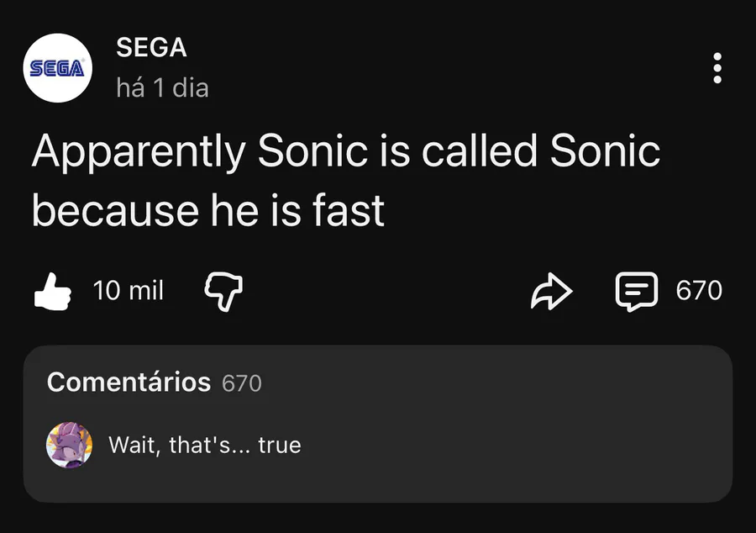Click the SEGA channel name
756x533 pixels.
(151, 48)
